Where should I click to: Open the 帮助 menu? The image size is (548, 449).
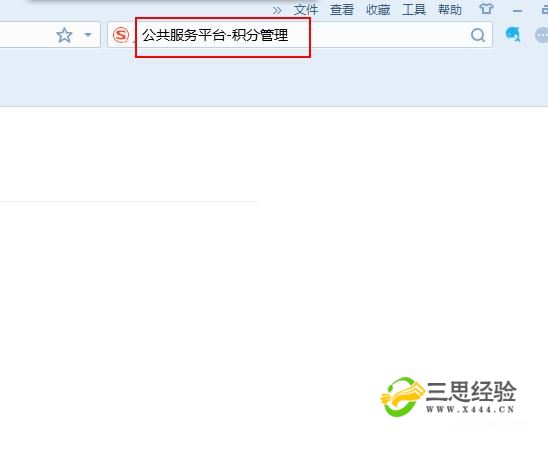(x=450, y=9)
